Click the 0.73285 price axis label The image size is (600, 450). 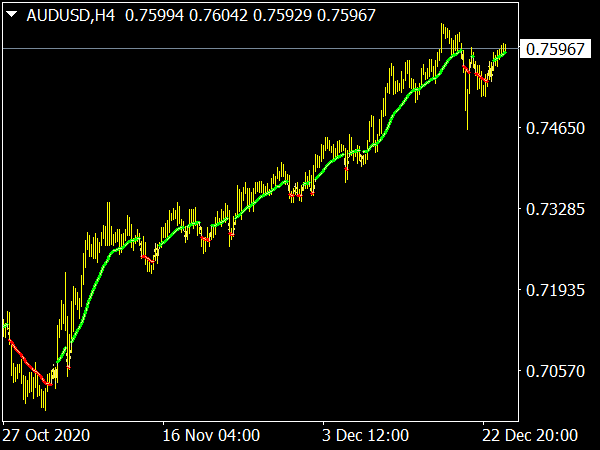[x=555, y=209]
